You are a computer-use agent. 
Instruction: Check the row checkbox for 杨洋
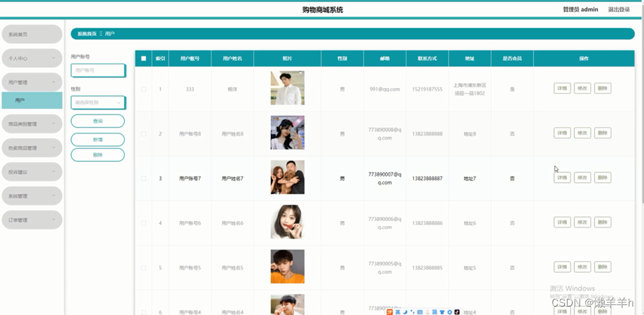143,89
